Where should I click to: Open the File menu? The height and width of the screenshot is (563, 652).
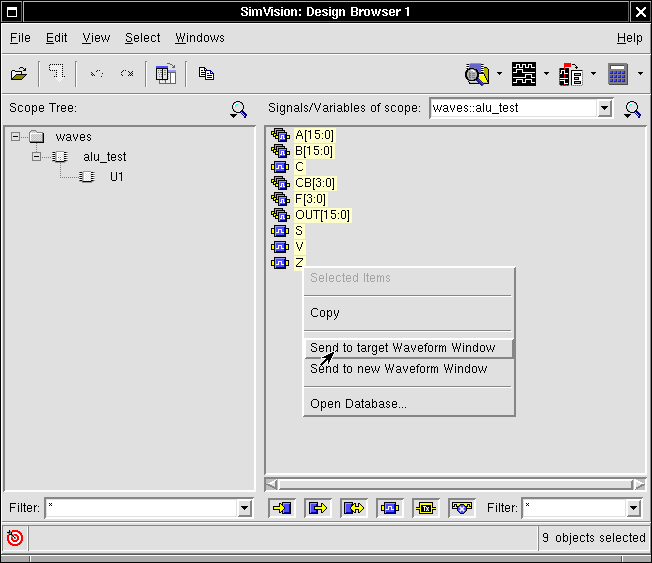pyautogui.click(x=20, y=38)
